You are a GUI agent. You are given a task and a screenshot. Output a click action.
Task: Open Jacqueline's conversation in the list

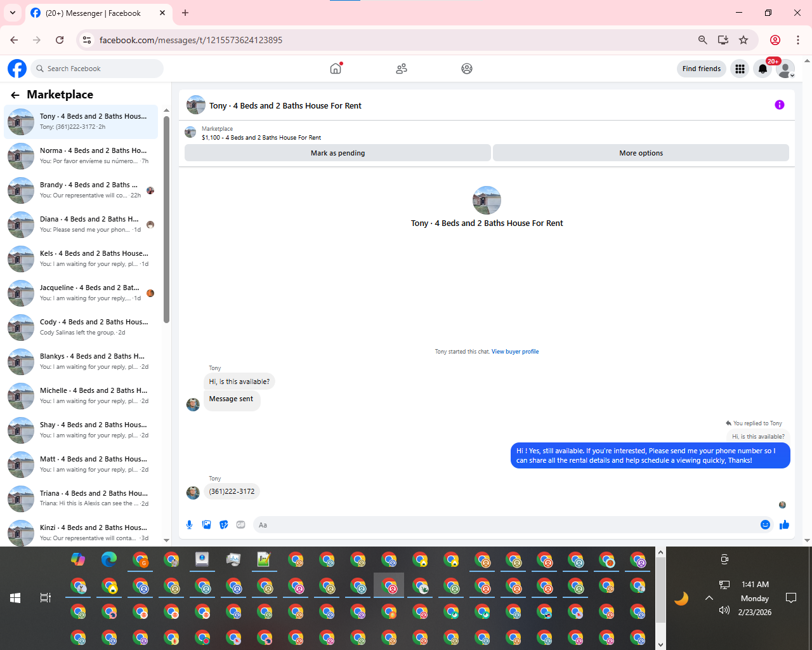(x=81, y=293)
